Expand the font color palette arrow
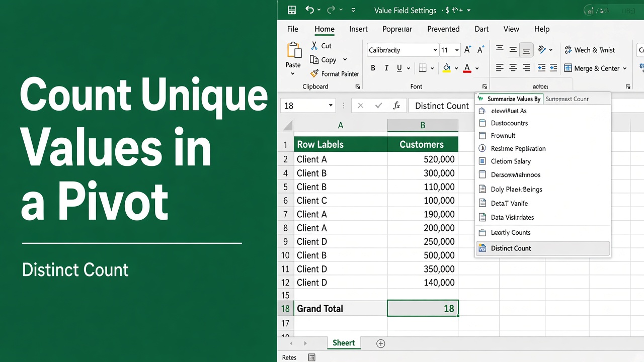This screenshot has height=362, width=644. tap(477, 68)
